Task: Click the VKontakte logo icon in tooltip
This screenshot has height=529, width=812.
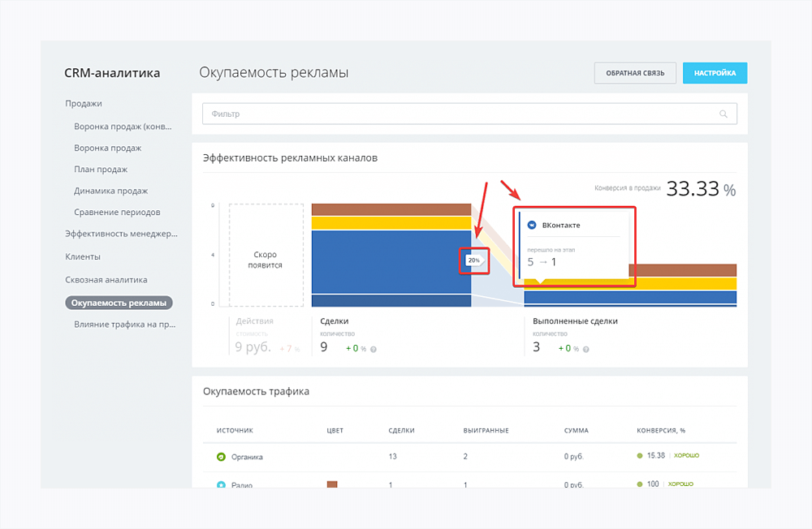Action: pos(532,225)
